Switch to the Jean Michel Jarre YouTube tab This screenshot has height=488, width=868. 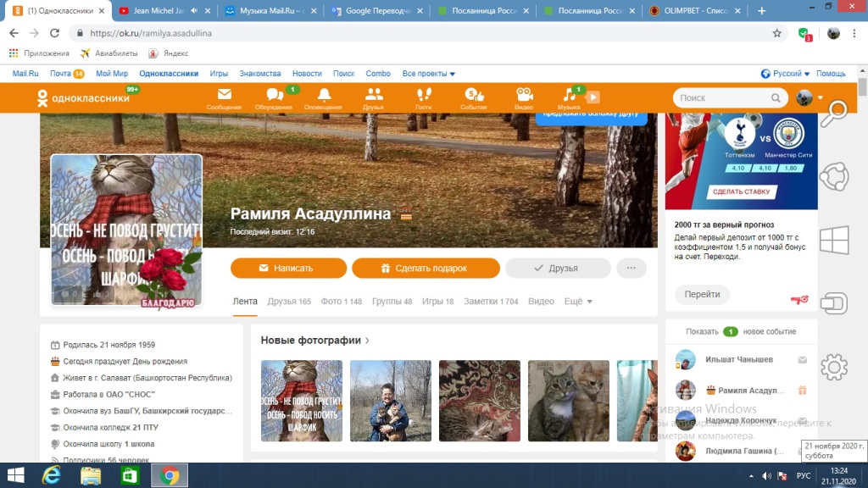[x=157, y=10]
